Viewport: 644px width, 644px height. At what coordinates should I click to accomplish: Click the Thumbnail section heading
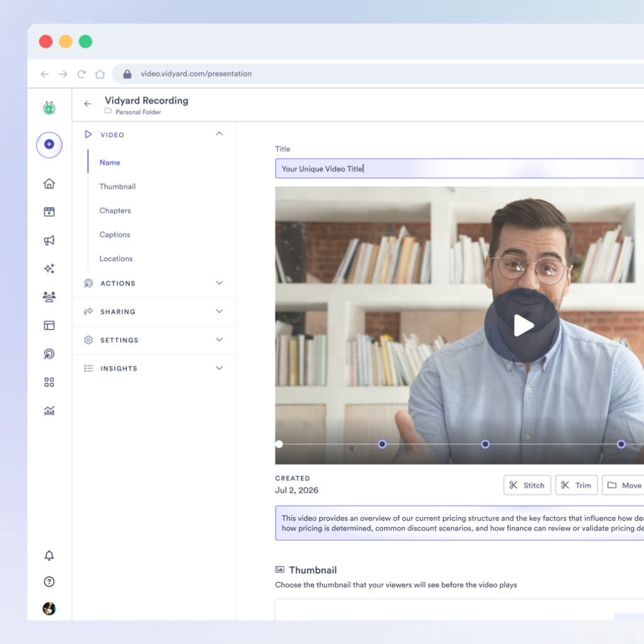point(313,570)
